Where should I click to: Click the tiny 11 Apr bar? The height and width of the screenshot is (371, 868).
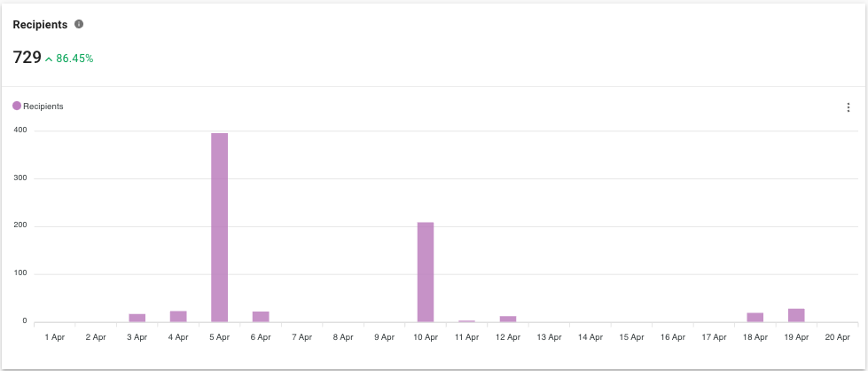tap(466, 320)
